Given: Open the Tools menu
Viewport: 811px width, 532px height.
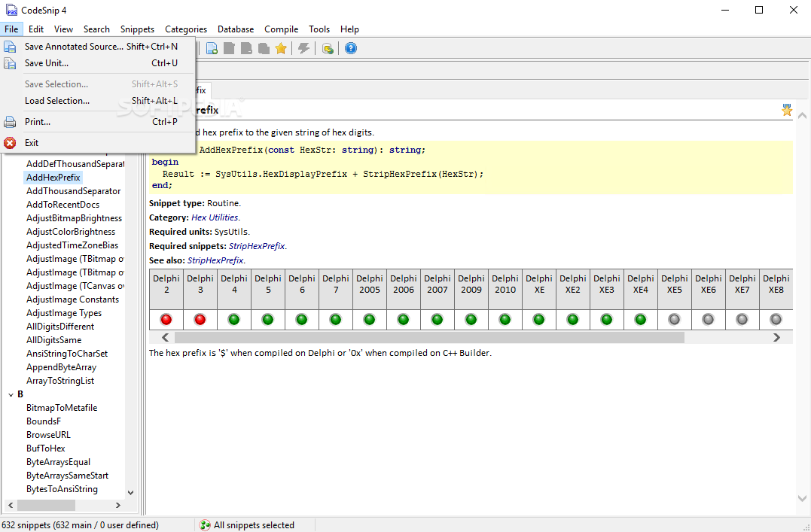Looking at the screenshot, I should [x=319, y=29].
